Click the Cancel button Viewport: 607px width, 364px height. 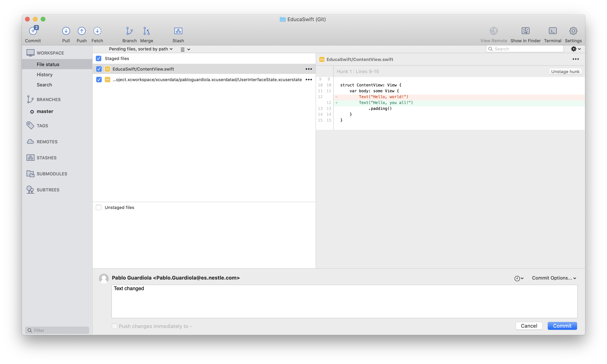[529, 326]
